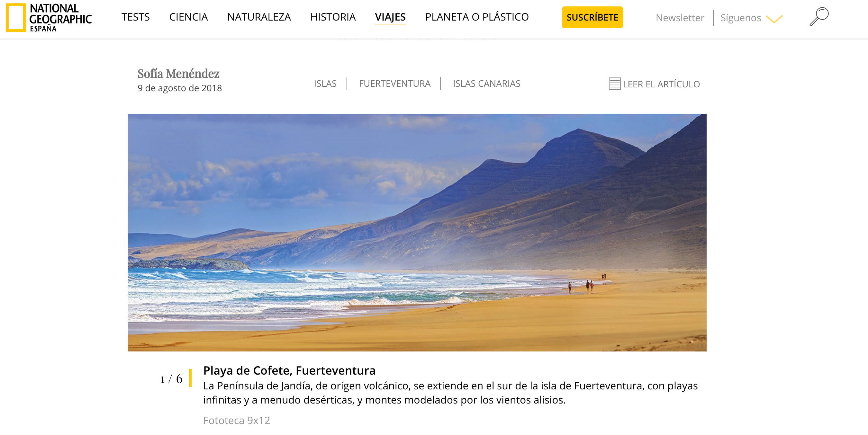The height and width of the screenshot is (435, 868).
Task: Select the VIAJES tab
Action: 390,17
